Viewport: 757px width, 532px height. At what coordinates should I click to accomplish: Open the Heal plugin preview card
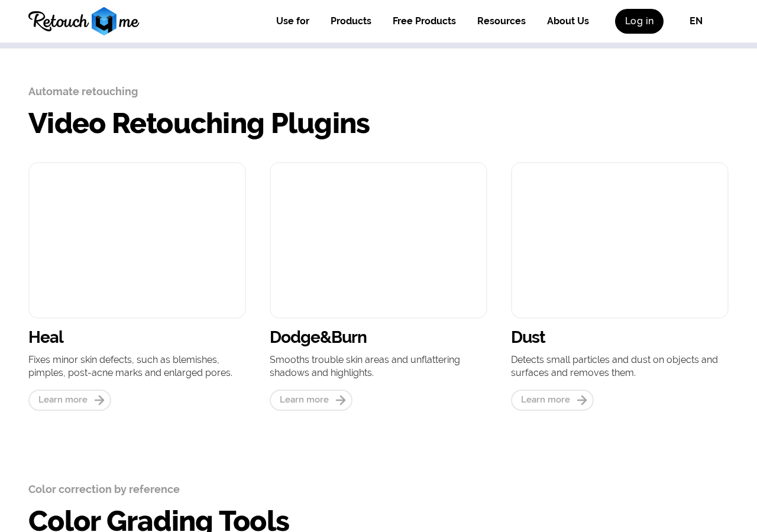pyautogui.click(x=137, y=241)
